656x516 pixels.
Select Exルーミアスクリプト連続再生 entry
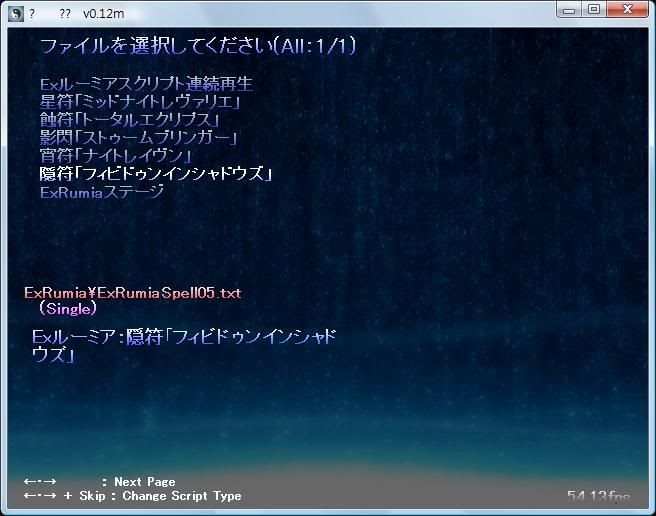[x=146, y=84]
